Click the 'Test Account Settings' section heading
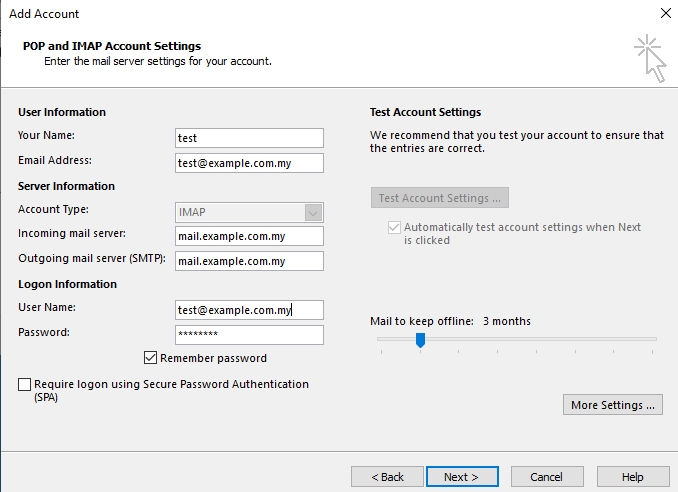Screen dimensions: 678x492 [x=425, y=112]
